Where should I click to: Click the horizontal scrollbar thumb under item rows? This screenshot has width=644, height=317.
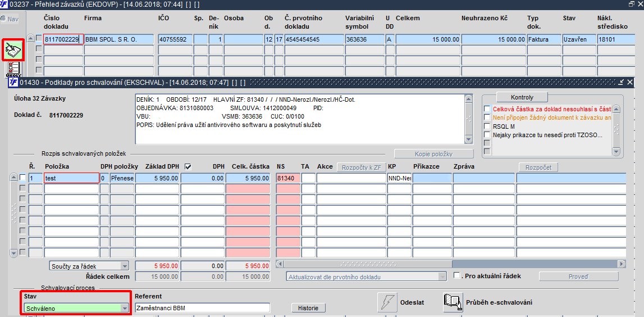click(x=367, y=264)
